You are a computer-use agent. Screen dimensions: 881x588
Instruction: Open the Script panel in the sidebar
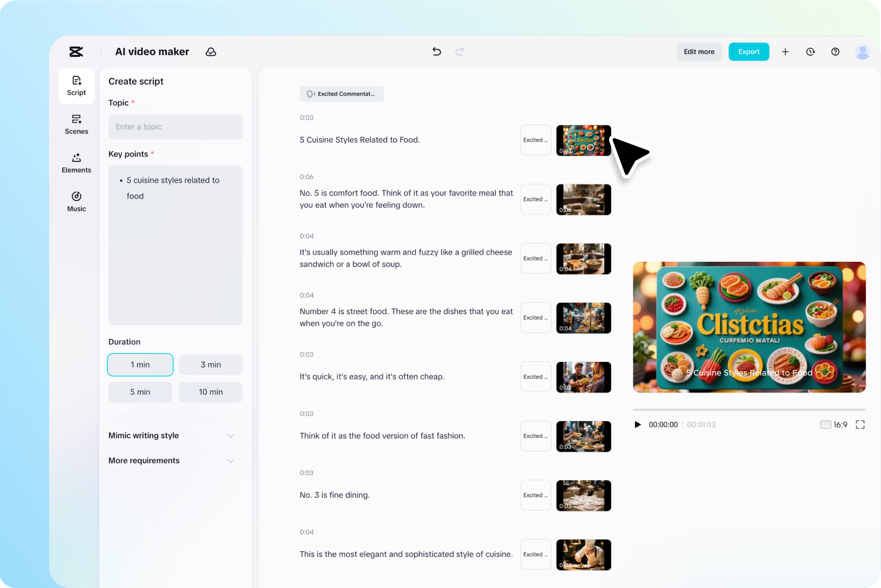tap(76, 86)
